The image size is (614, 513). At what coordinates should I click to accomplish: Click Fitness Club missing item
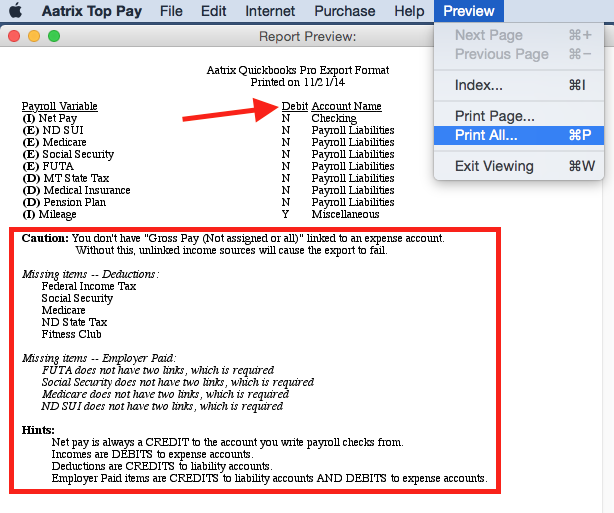point(72,334)
